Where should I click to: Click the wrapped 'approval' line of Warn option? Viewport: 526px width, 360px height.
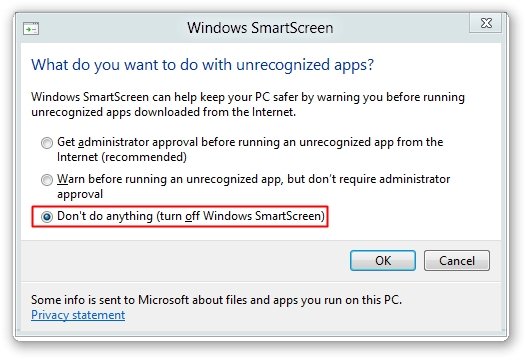[80, 194]
